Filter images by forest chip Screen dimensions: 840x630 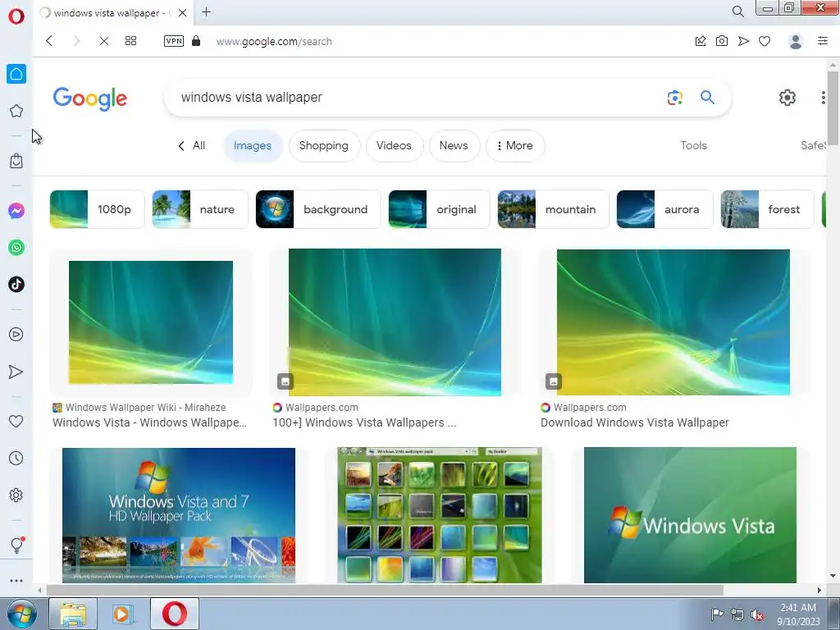767,209
